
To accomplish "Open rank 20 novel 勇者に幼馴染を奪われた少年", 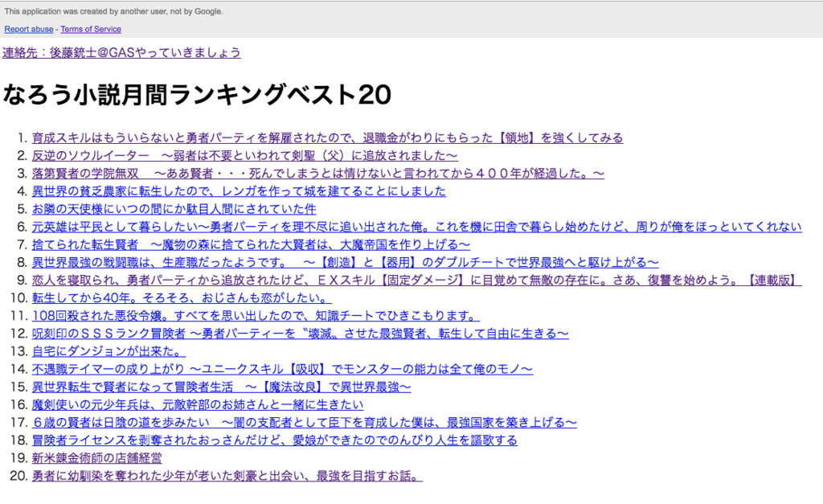I will tap(227, 476).
